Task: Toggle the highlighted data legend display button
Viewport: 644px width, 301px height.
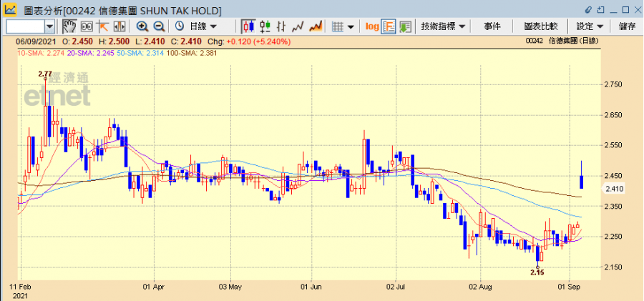Action: click(x=389, y=26)
